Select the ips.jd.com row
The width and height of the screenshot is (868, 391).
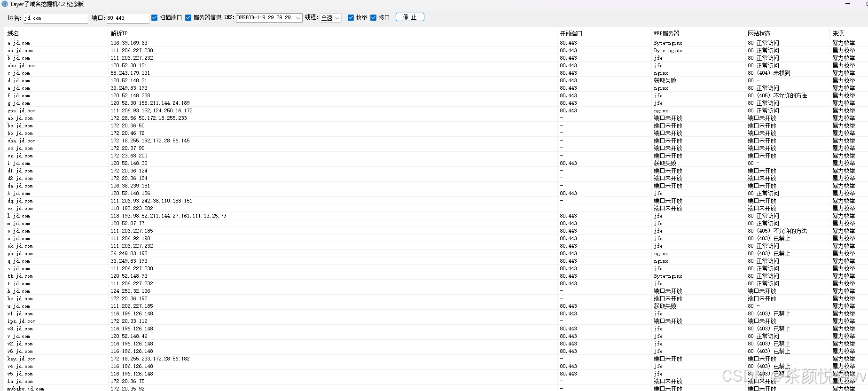[x=436, y=321]
